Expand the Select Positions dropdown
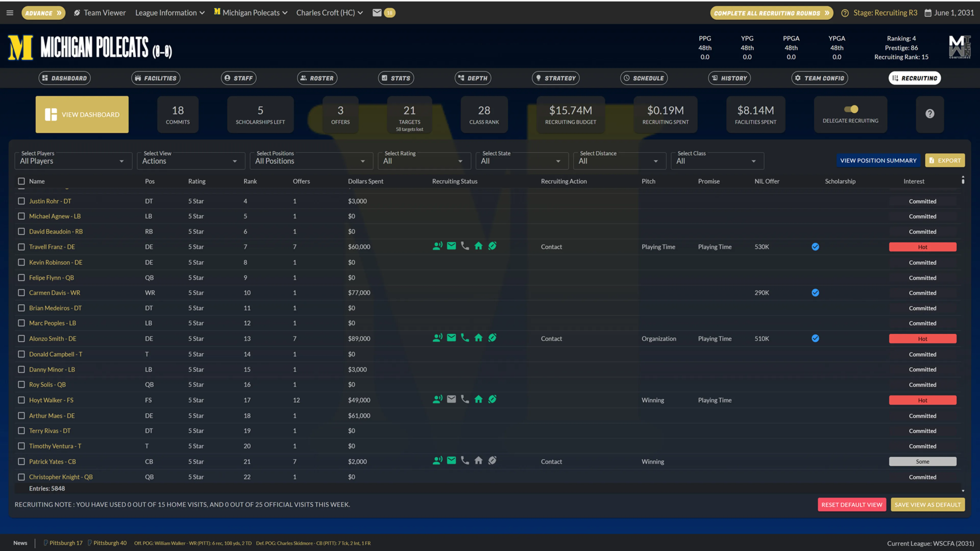 pyautogui.click(x=311, y=161)
